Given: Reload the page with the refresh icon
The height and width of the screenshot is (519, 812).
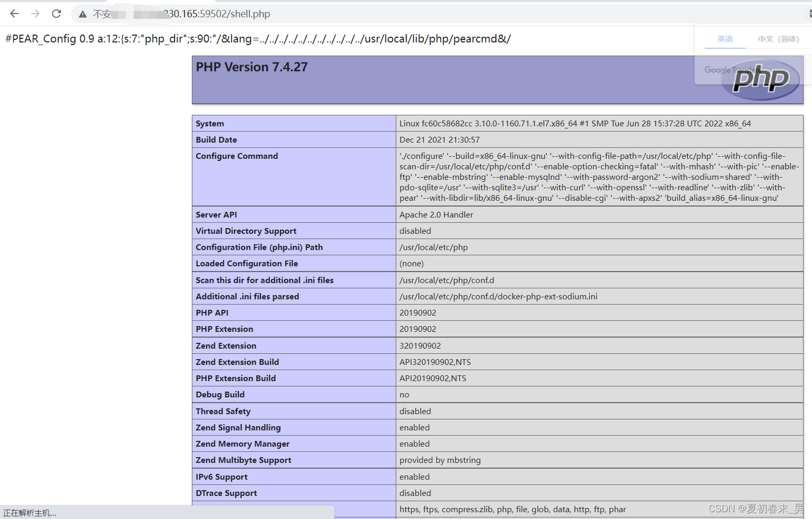Looking at the screenshot, I should [x=57, y=14].
